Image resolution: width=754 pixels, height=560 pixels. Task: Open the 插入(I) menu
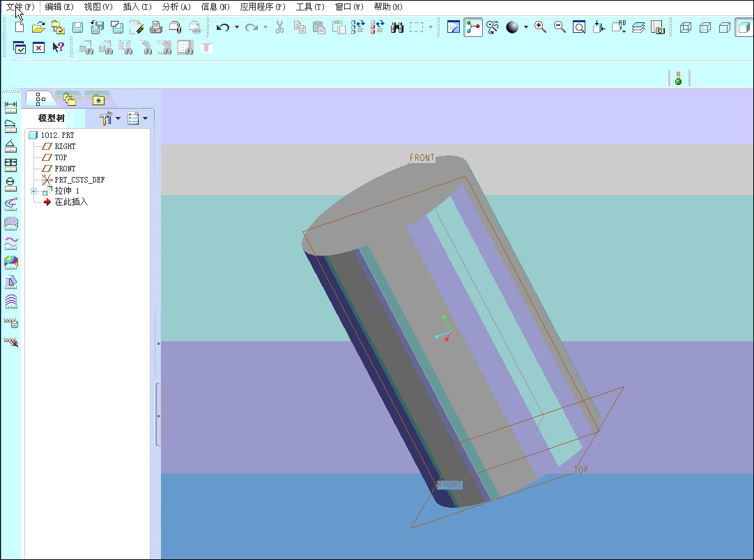137,7
